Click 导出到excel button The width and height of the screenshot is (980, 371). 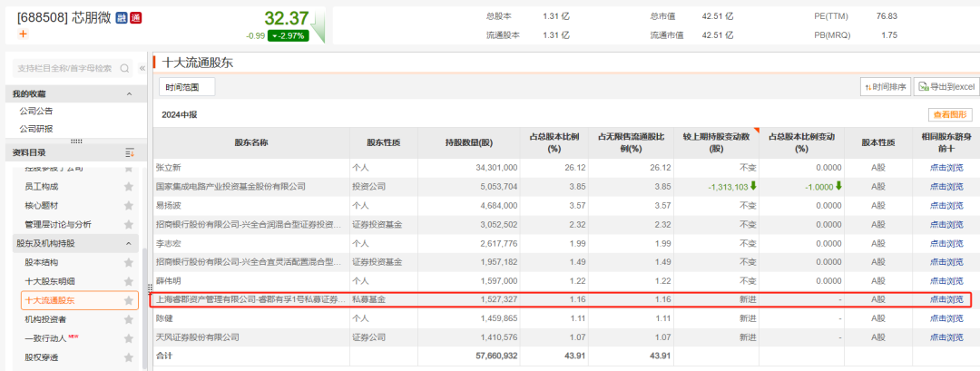[946, 87]
